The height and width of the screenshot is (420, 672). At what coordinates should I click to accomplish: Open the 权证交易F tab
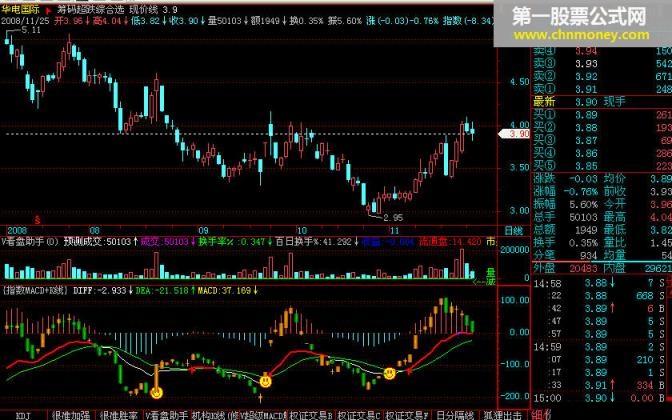407,415
